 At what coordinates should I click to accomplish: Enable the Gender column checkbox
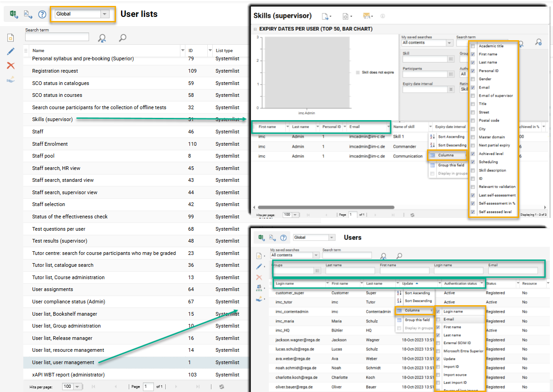474,79
